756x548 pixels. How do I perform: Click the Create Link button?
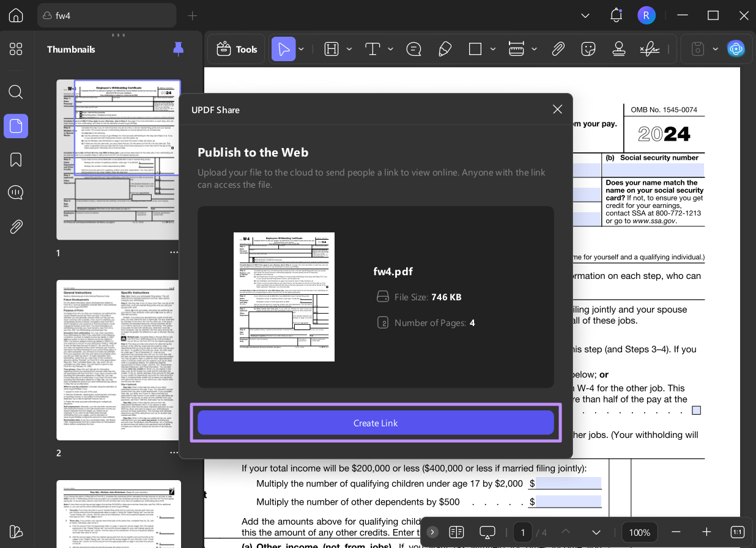[376, 423]
